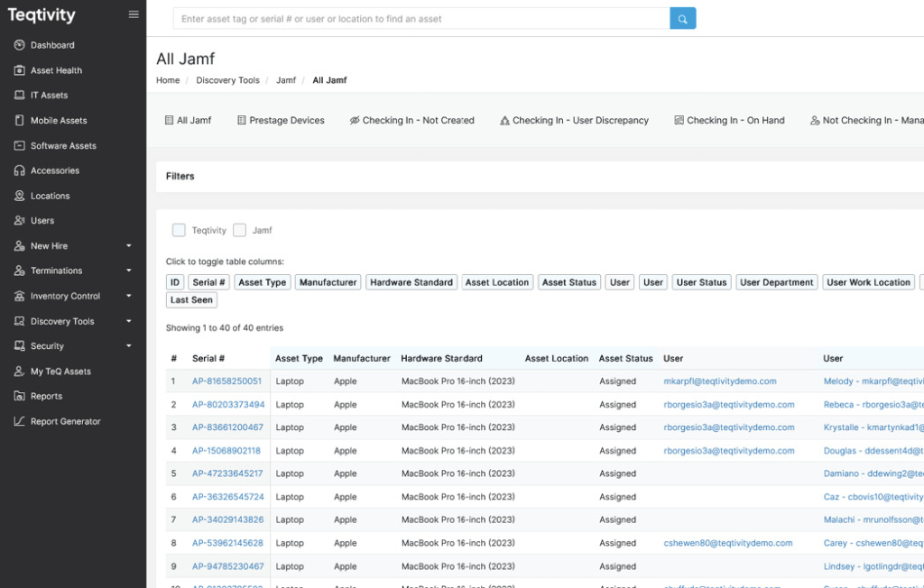Image resolution: width=924 pixels, height=588 pixels.
Task: Click the Report Generator chart icon
Action: (x=20, y=421)
